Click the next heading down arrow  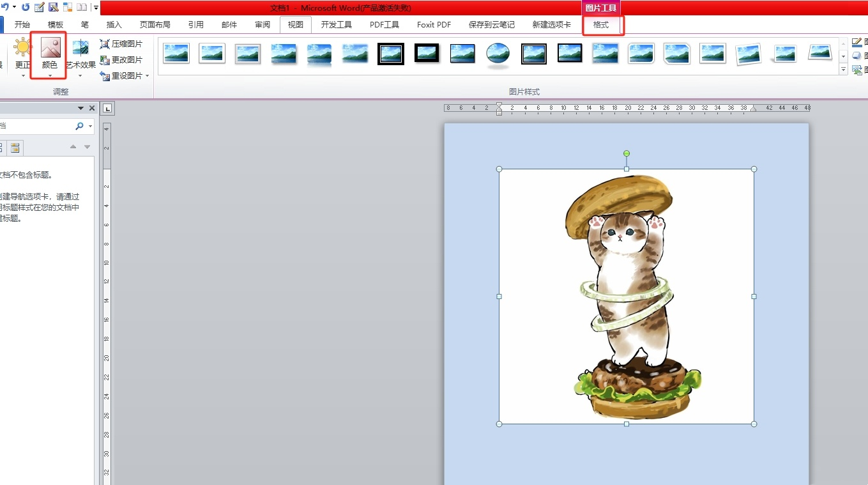click(x=87, y=147)
